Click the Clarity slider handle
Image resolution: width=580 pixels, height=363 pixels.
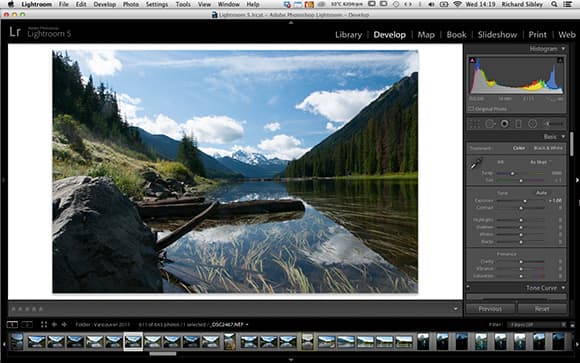521,262
